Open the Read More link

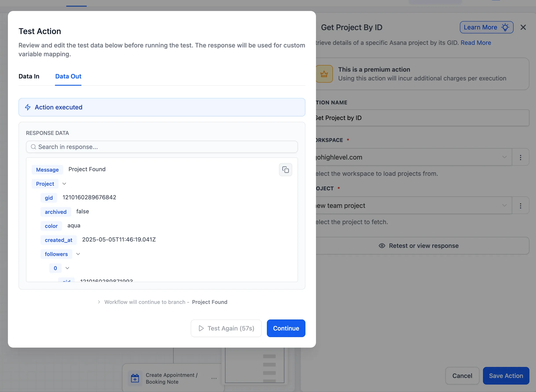[476, 43]
